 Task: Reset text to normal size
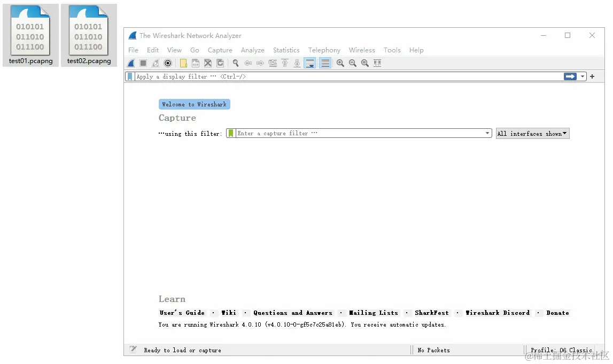[364, 63]
